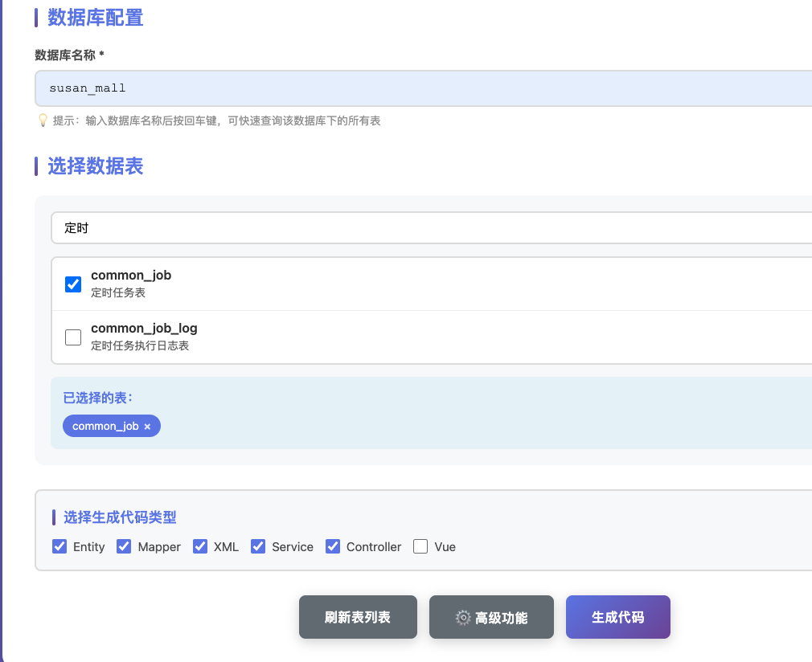Click the purple bar beside 选择生成代码类型
This screenshot has height=662, width=812.
[x=55, y=517]
